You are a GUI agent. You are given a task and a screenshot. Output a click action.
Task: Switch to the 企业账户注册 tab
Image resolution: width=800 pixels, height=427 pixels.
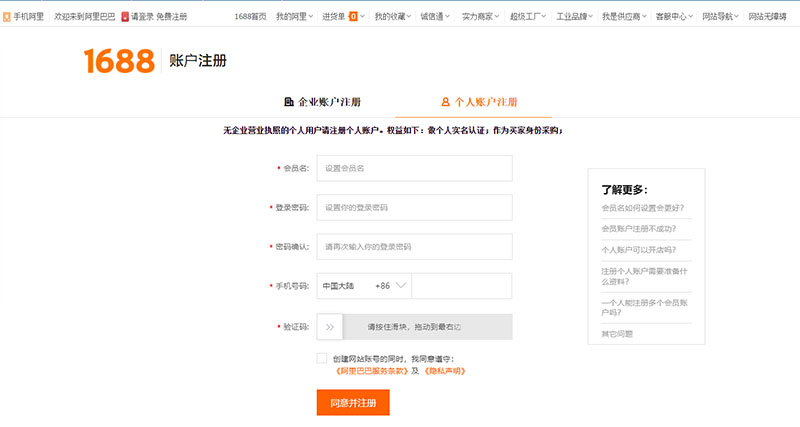point(322,102)
